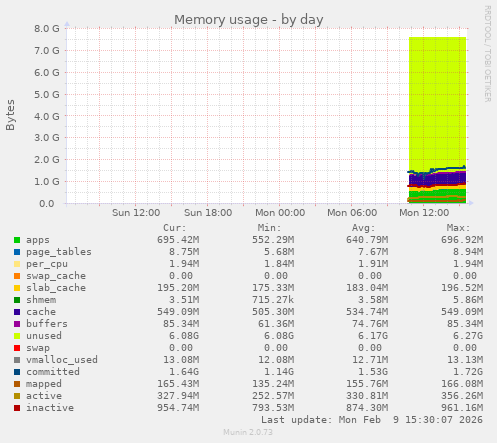Click the active min value 252.57M
497x443 pixels.
click(273, 396)
